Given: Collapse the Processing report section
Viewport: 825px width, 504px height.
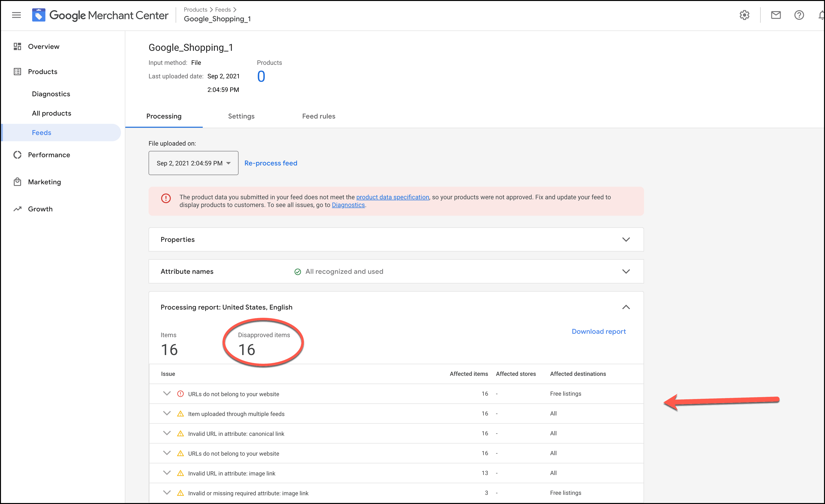Looking at the screenshot, I should 626,307.
